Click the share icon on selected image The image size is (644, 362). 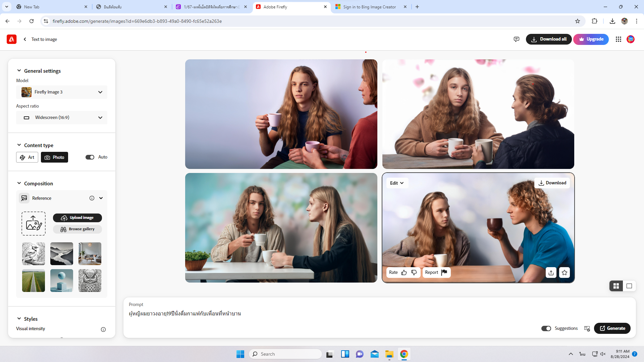[551, 273]
